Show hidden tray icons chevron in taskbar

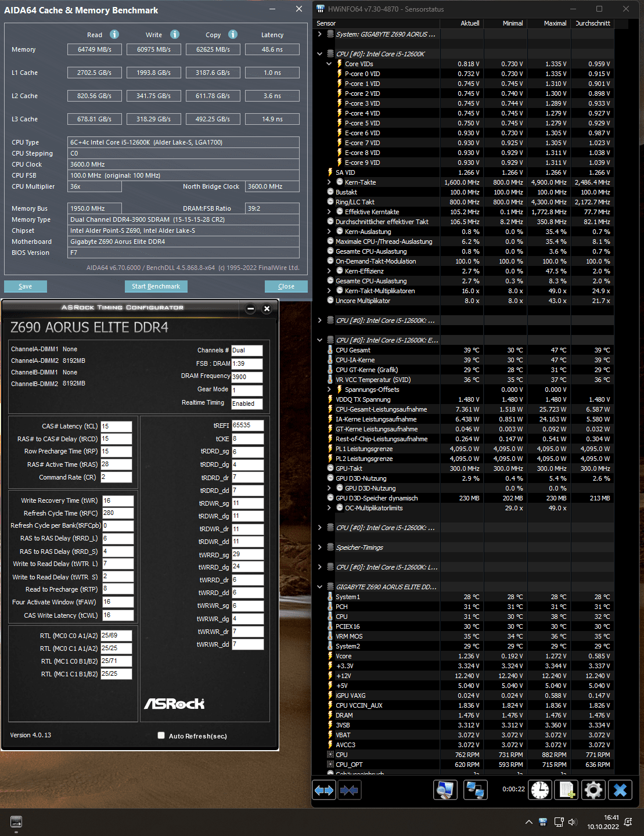[x=528, y=822]
